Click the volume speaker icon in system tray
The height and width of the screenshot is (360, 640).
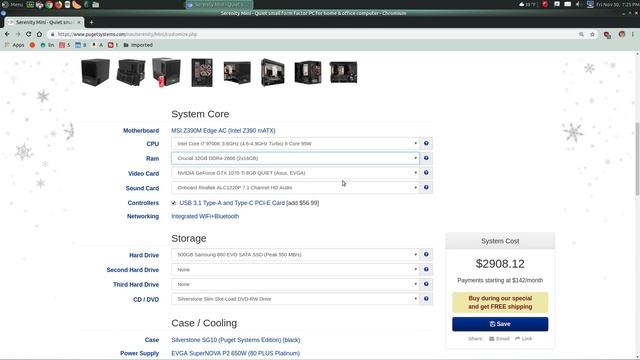coord(578,4)
